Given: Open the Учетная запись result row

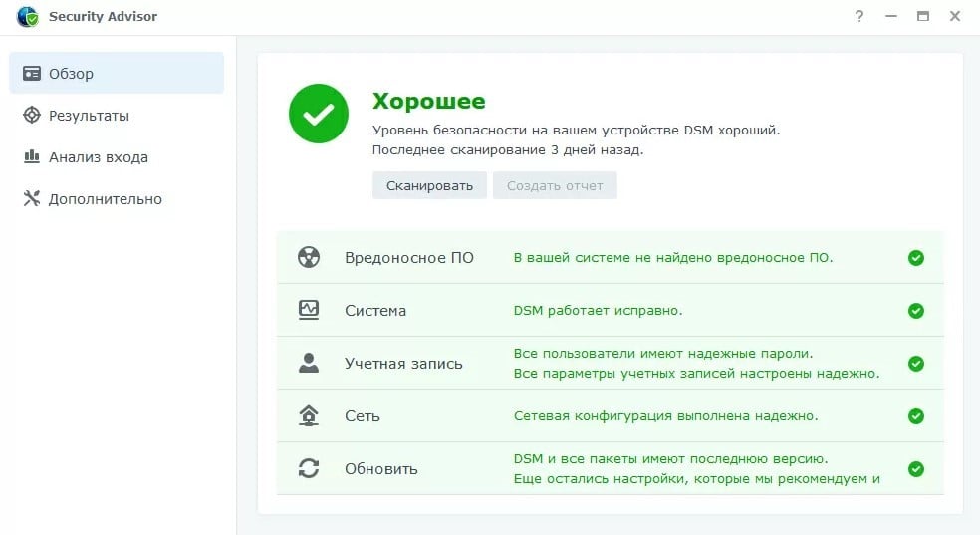Looking at the screenshot, I should 403,364.
